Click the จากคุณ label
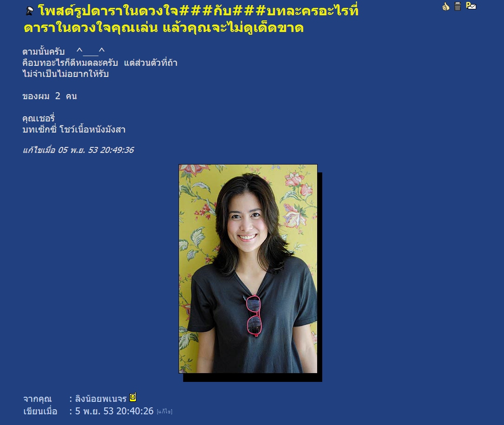 pos(37,399)
